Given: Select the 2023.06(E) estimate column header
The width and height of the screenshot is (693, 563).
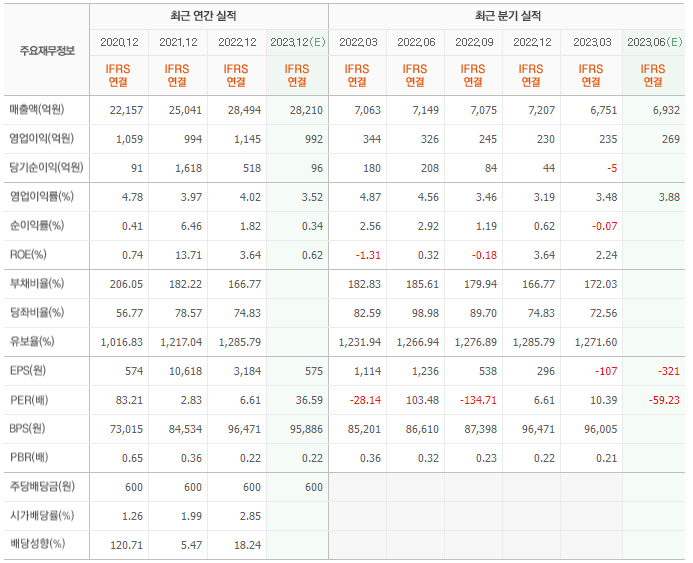Looking at the screenshot, I should pos(655,42).
